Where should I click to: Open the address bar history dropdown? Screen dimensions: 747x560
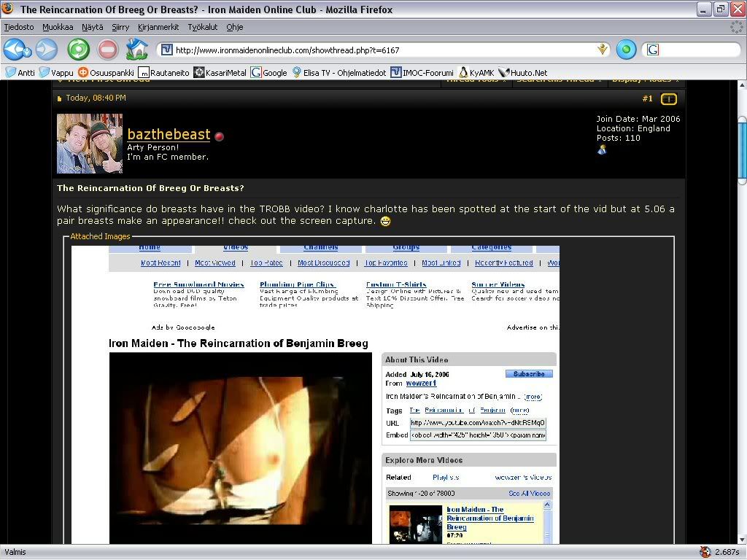click(x=603, y=50)
